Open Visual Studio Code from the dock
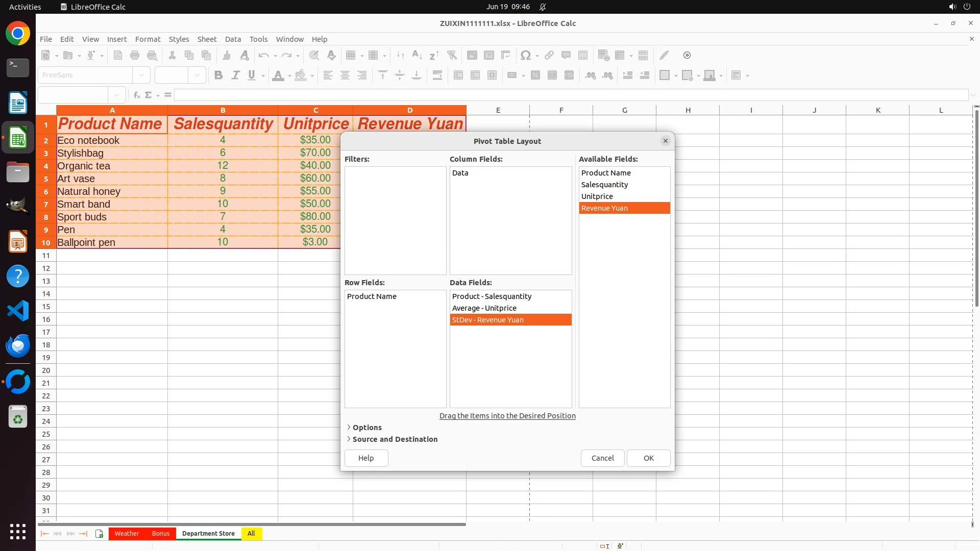The height and width of the screenshot is (551, 980). [x=18, y=311]
